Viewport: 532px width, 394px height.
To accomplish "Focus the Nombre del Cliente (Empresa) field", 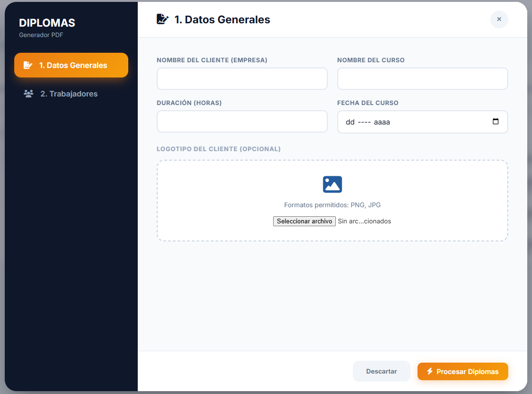I will click(x=242, y=79).
